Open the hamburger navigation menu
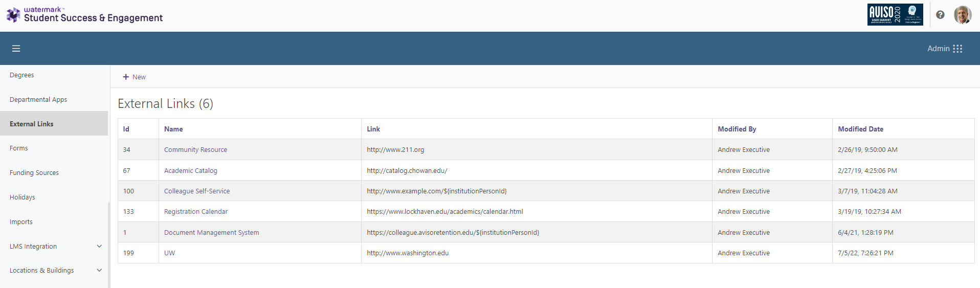Viewport: 980px width, 288px height. [x=16, y=49]
